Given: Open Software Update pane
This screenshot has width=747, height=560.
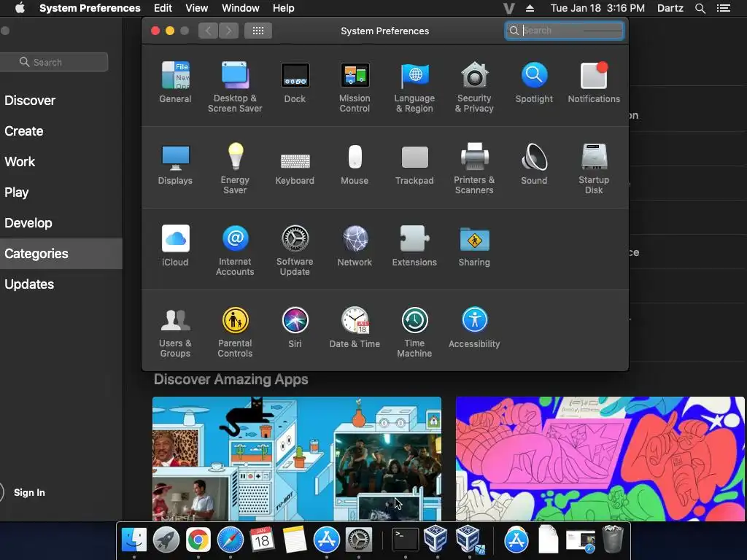Looking at the screenshot, I should pyautogui.click(x=295, y=251).
